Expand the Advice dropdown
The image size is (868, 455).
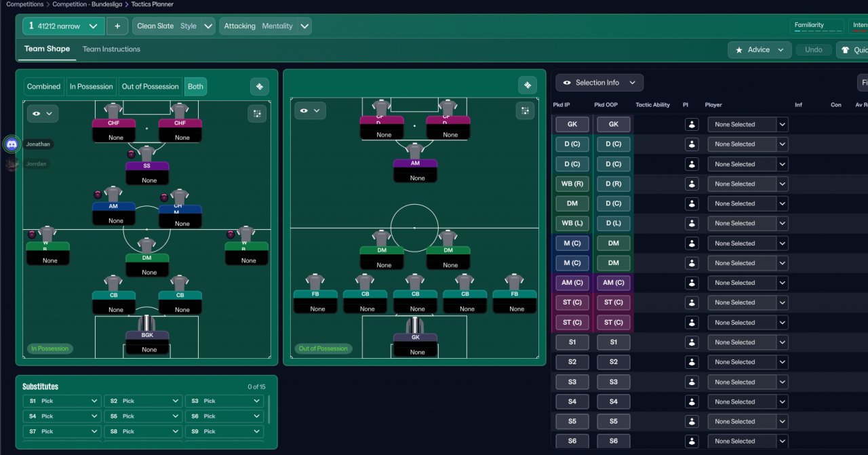click(759, 50)
